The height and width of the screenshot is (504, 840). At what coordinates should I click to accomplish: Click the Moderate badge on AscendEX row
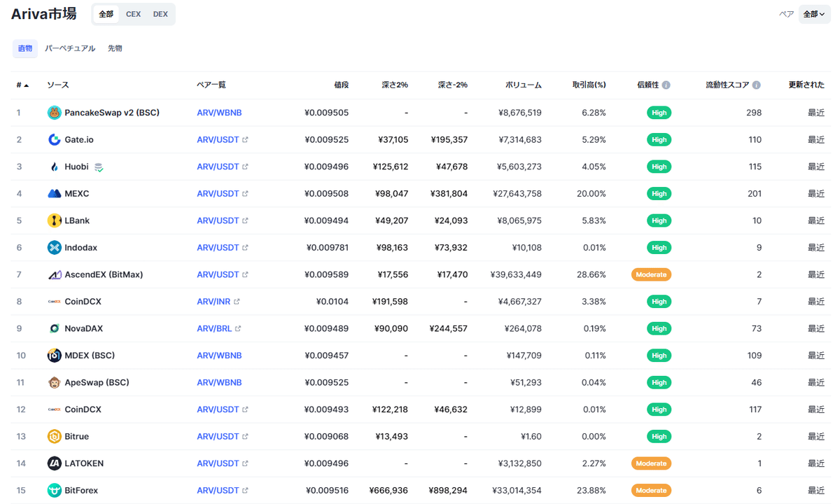point(651,274)
